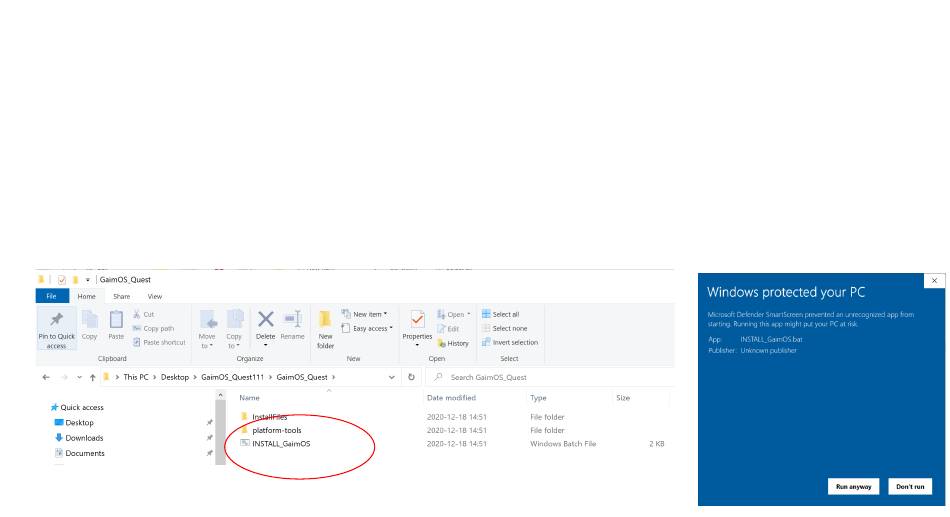Viewport: 950px width, 517px height.
Task: Click Pin to Quick access icon
Action: click(x=56, y=319)
